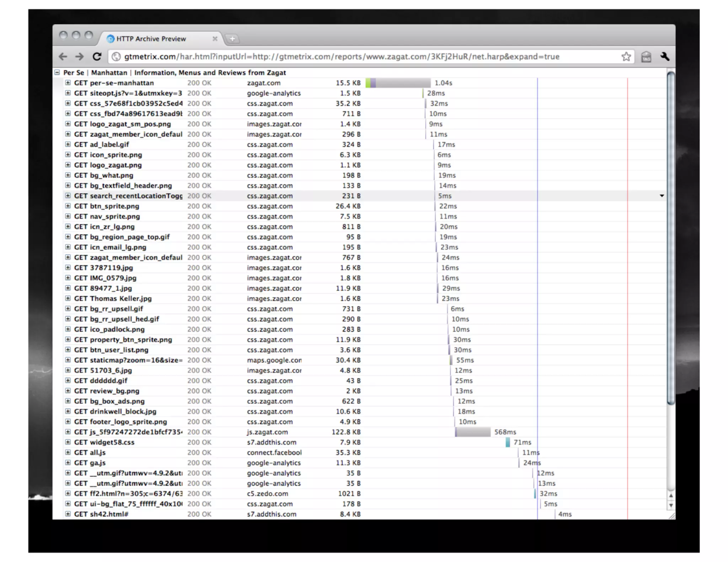Open a new tab with plus button
The height and width of the screenshot is (562, 728).
point(232,39)
